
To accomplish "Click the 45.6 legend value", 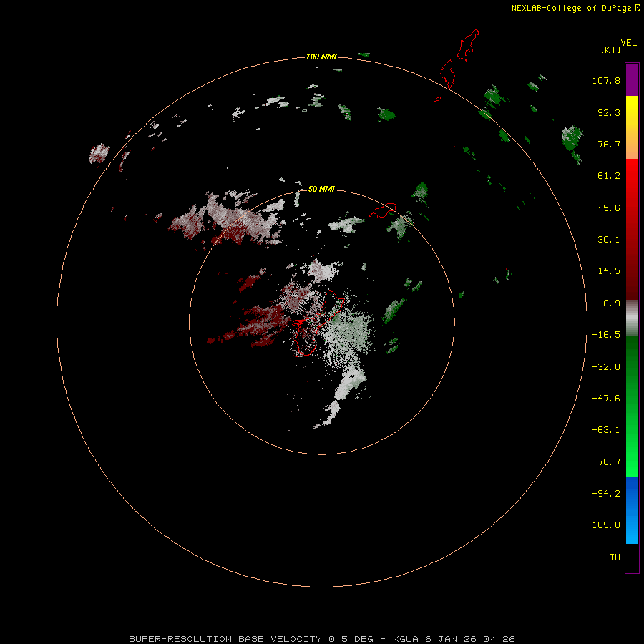I will pyautogui.click(x=609, y=208).
